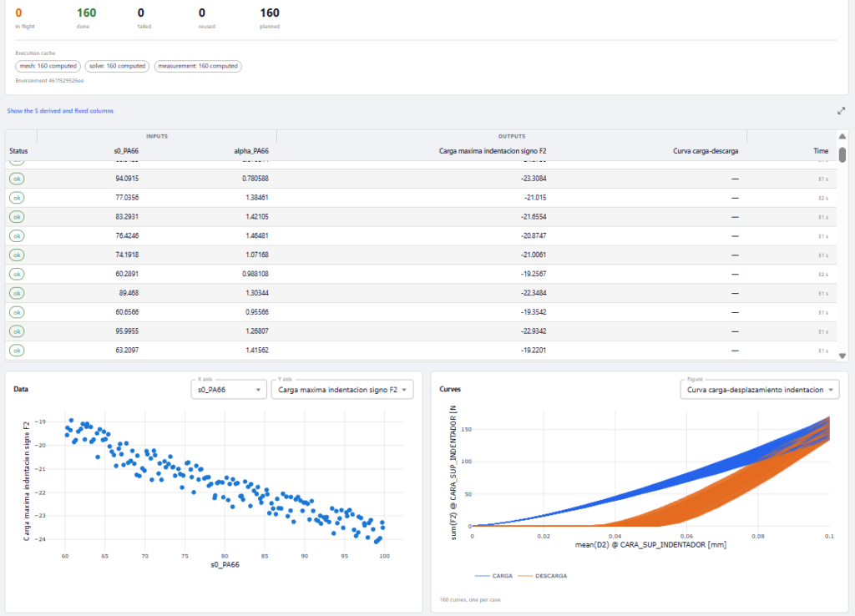Click the 'solve: 160 computed' cache chip
The image size is (855, 616).
coord(117,66)
